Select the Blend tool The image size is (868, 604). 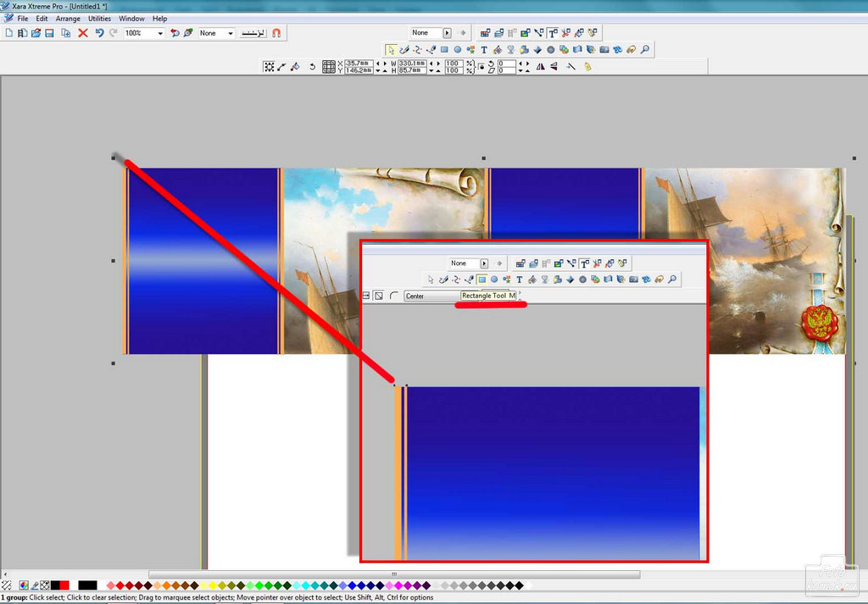[564, 50]
